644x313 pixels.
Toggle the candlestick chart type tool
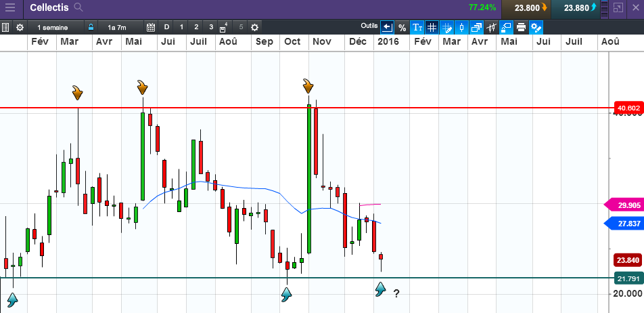coord(461,28)
